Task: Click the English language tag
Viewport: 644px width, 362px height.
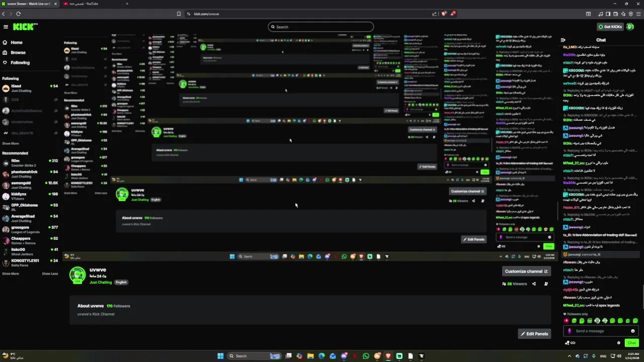Action: point(121,282)
